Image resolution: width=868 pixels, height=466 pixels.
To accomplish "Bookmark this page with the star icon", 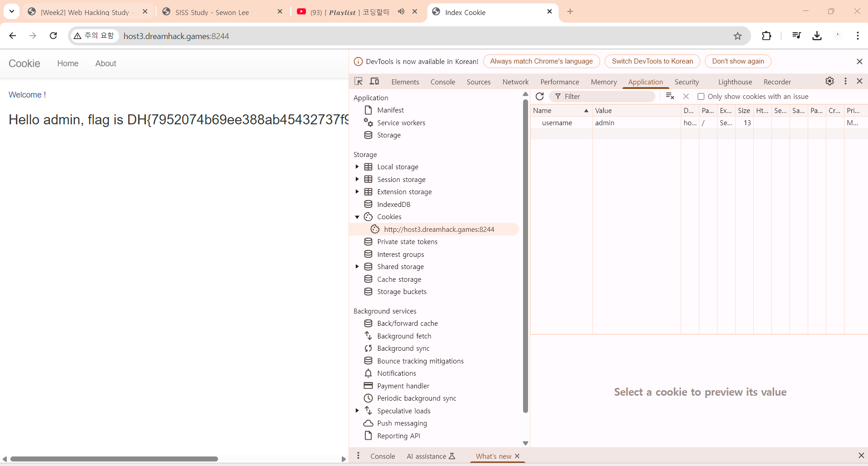I will click(737, 36).
